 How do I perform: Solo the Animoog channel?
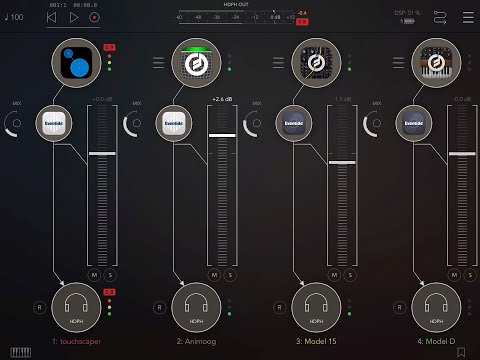[230, 275]
